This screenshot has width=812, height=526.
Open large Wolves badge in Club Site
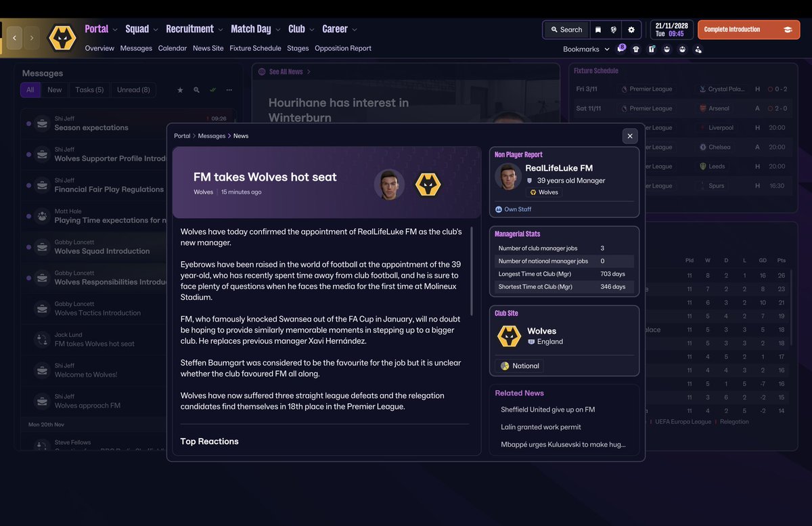[509, 336]
